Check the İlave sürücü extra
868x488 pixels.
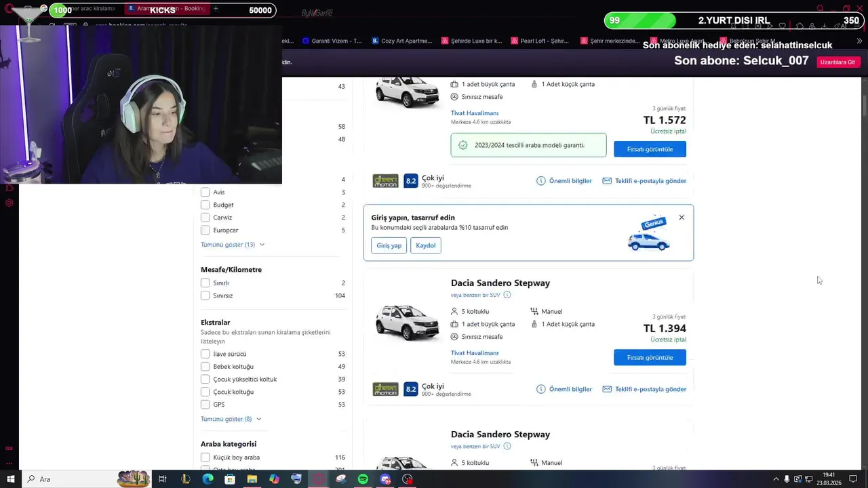[205, 354]
